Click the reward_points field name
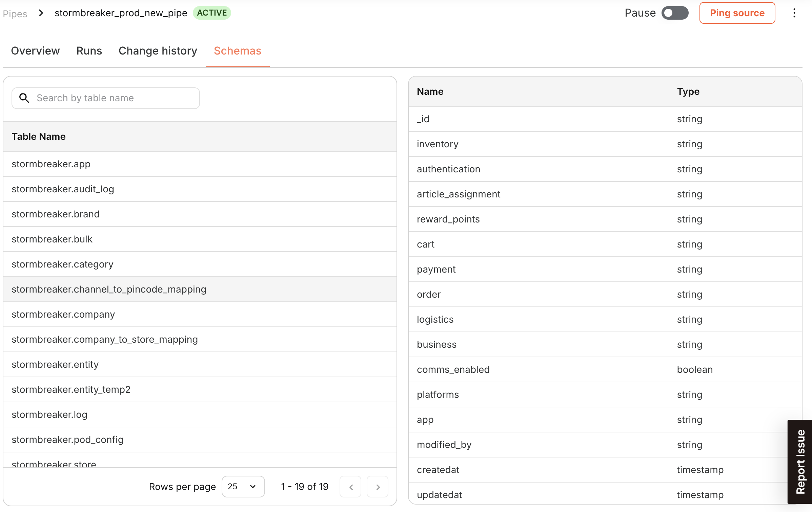 point(448,219)
